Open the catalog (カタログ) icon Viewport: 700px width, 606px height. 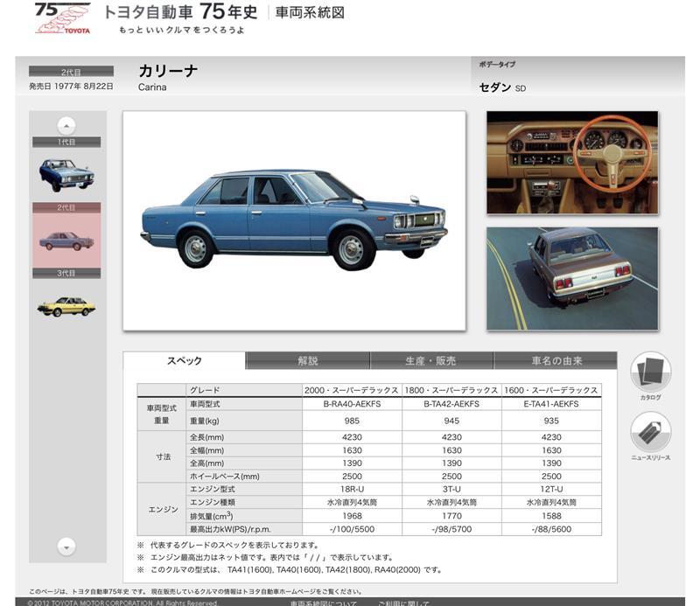pyautogui.click(x=650, y=372)
